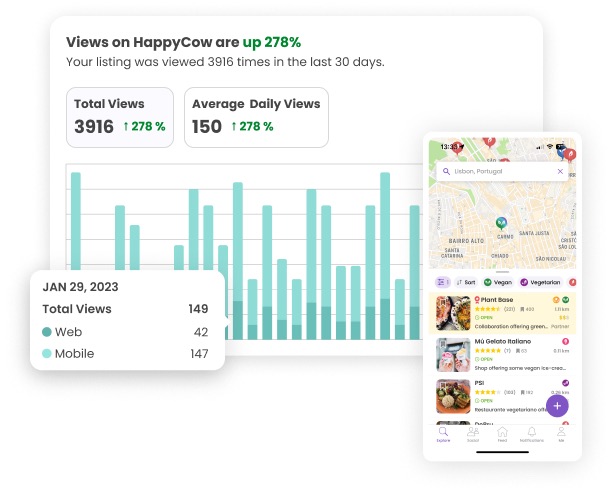Viewport: 612px width, 494px height.
Task: Click the search magnifier icon in search bar
Action: click(x=444, y=172)
